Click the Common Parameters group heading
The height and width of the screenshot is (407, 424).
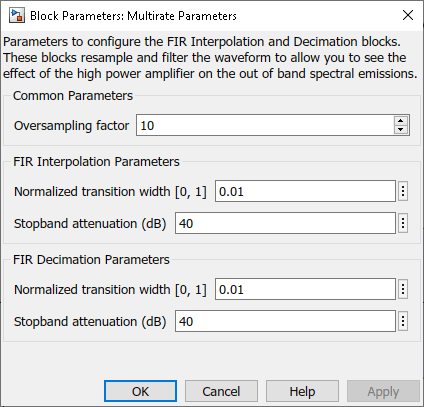(73, 96)
